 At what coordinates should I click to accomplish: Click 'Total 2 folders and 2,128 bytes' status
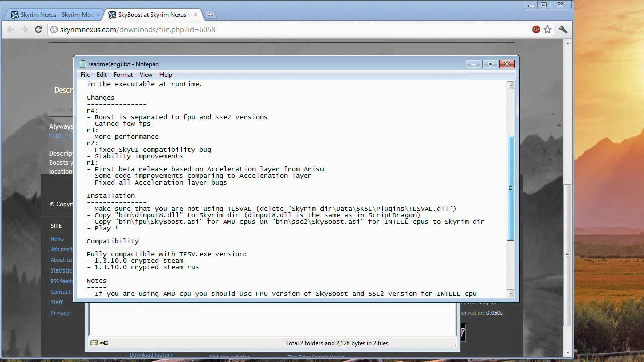click(x=337, y=343)
